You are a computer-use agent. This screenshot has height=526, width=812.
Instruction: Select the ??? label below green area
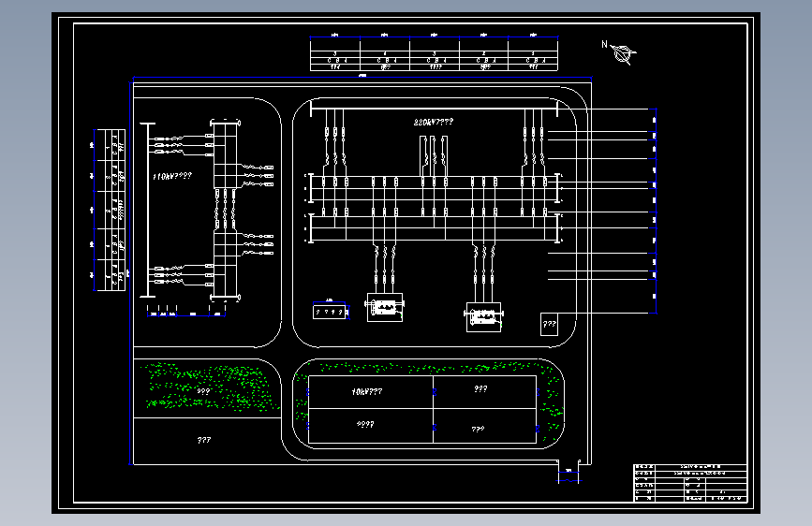point(204,440)
